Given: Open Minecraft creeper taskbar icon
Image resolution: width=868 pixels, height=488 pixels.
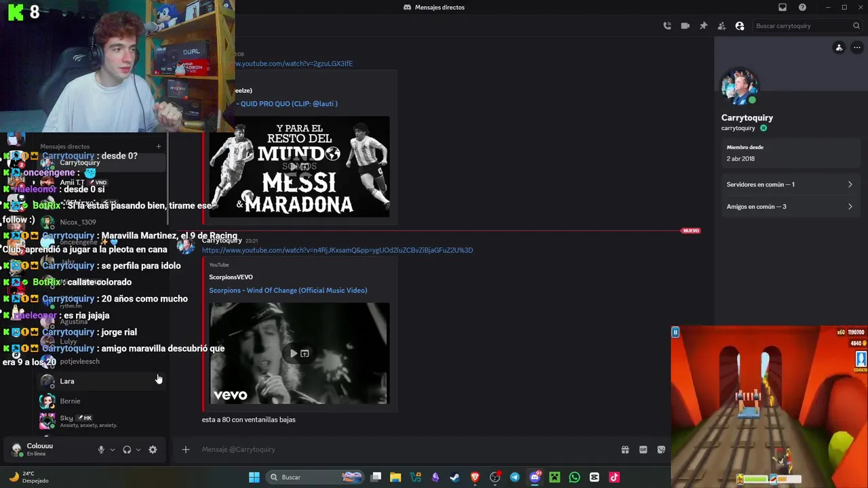Looking at the screenshot, I should coord(555,477).
